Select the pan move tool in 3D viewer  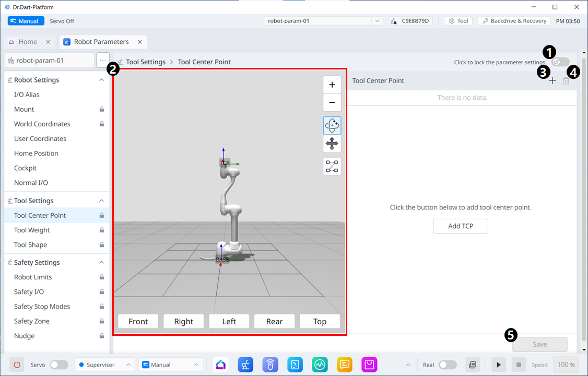(332, 144)
